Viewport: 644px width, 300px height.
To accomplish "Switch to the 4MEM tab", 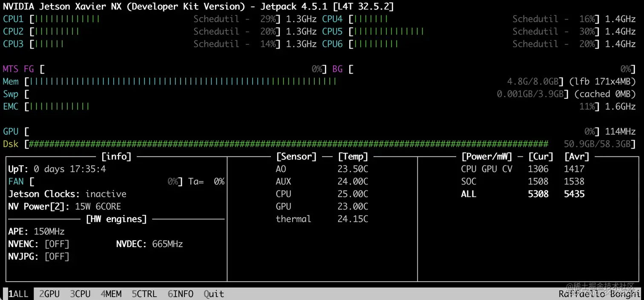I will [x=111, y=294].
